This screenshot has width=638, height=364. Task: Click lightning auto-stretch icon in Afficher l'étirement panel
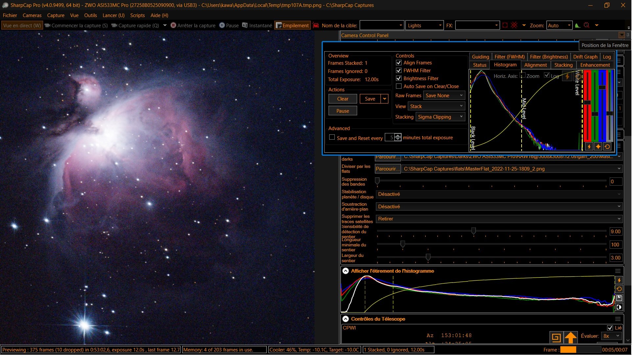[x=619, y=280]
